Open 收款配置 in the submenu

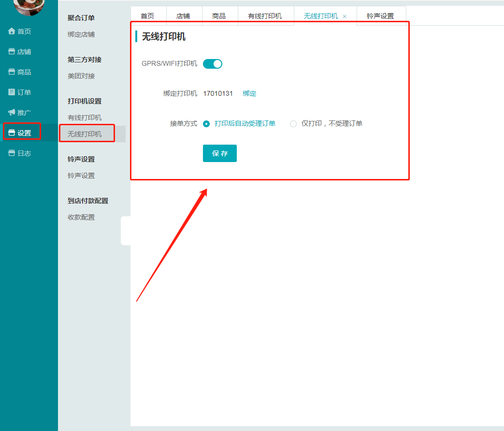[x=81, y=217]
